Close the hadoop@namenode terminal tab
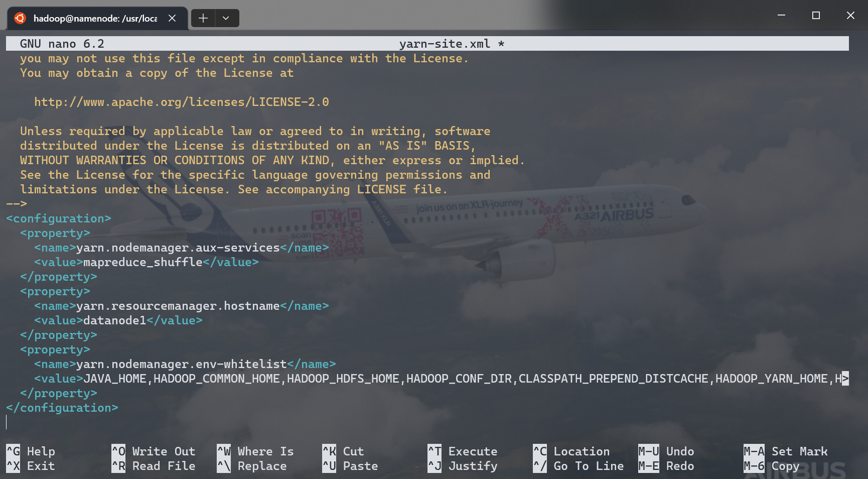 (172, 18)
